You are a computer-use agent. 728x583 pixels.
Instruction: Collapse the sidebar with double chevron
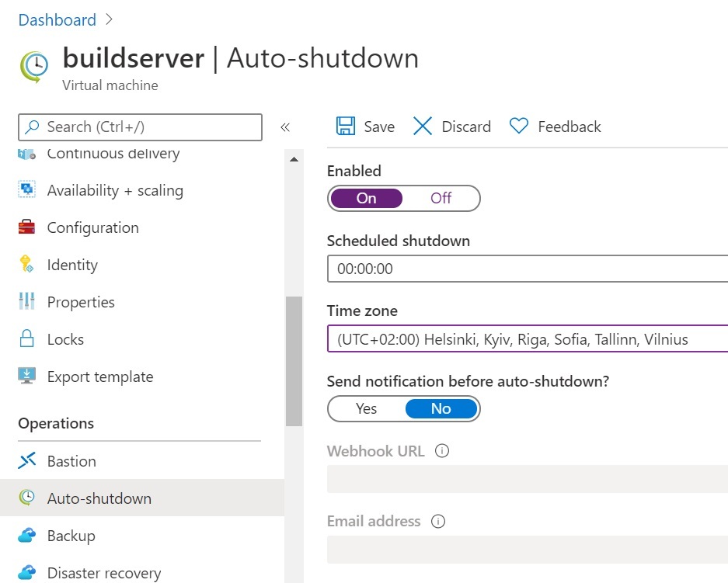tap(285, 127)
